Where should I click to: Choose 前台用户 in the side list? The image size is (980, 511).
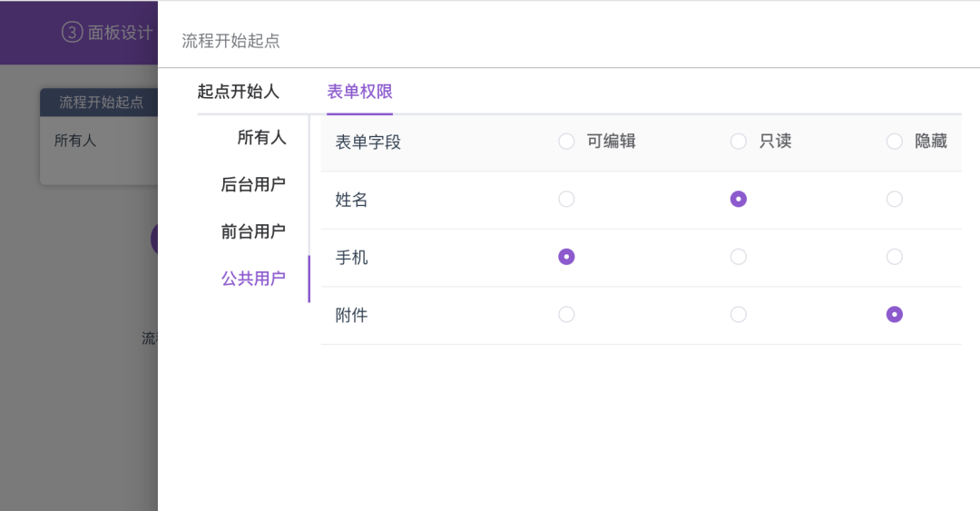point(253,232)
